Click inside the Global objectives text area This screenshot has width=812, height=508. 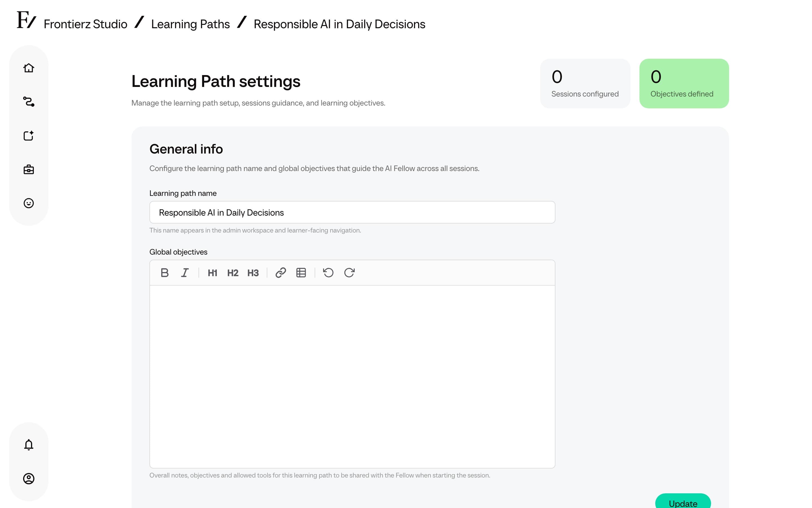(352, 376)
